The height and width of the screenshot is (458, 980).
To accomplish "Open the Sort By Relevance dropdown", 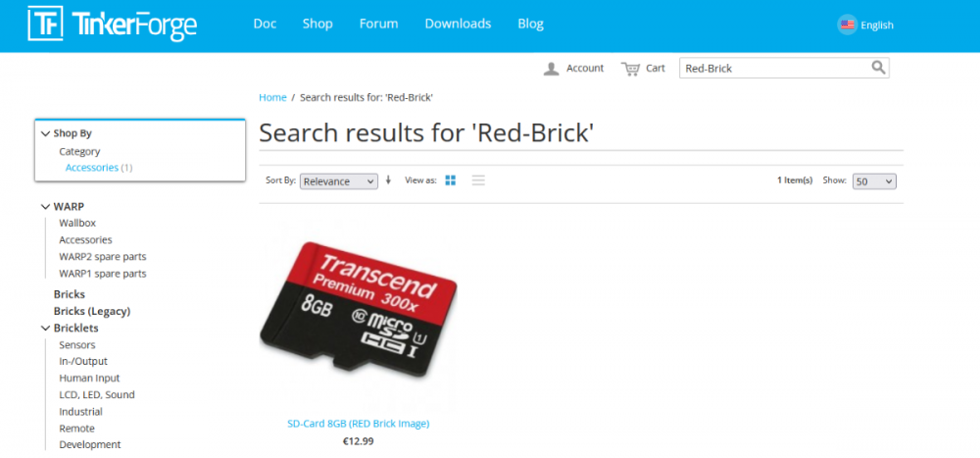I will coord(339,181).
